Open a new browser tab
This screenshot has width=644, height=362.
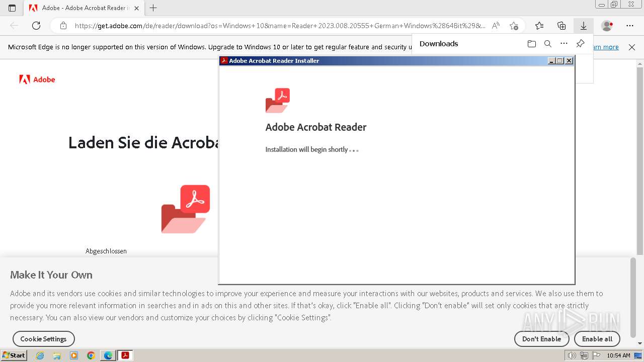pyautogui.click(x=153, y=8)
